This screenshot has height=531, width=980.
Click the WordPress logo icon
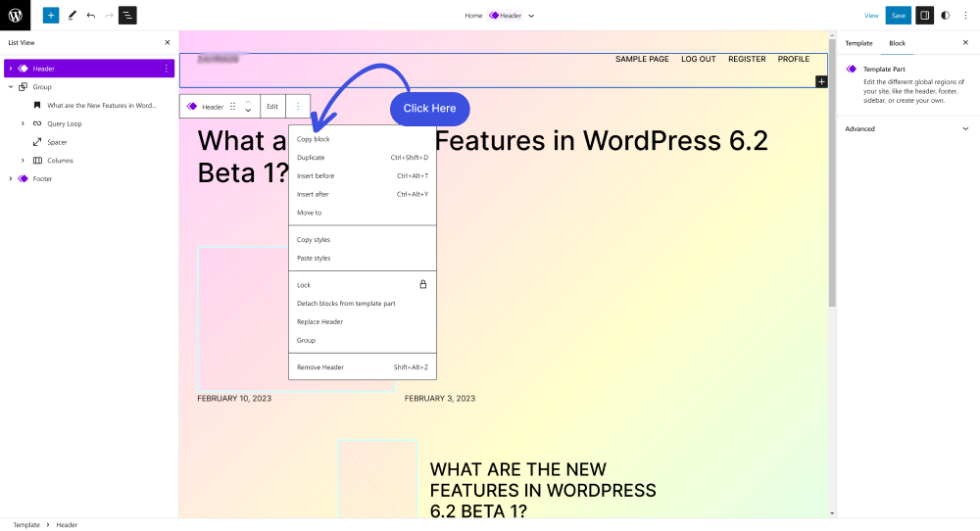[x=15, y=15]
